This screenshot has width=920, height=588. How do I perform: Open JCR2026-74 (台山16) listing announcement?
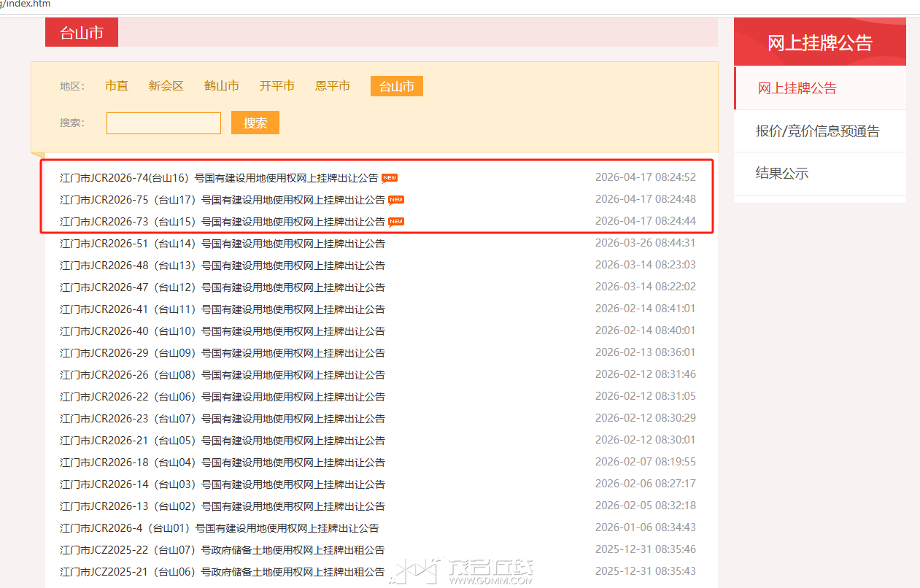[219, 178]
